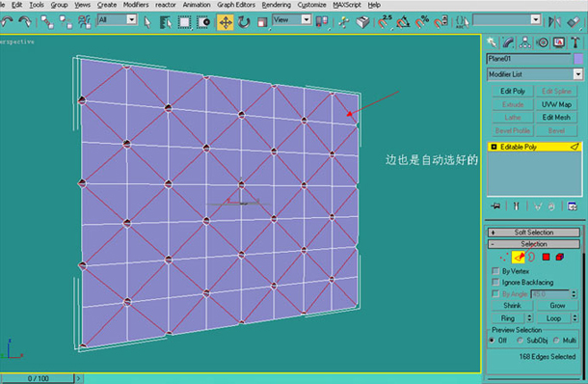The height and width of the screenshot is (384, 588).
Task: Click the Grow selection button
Action: click(557, 306)
